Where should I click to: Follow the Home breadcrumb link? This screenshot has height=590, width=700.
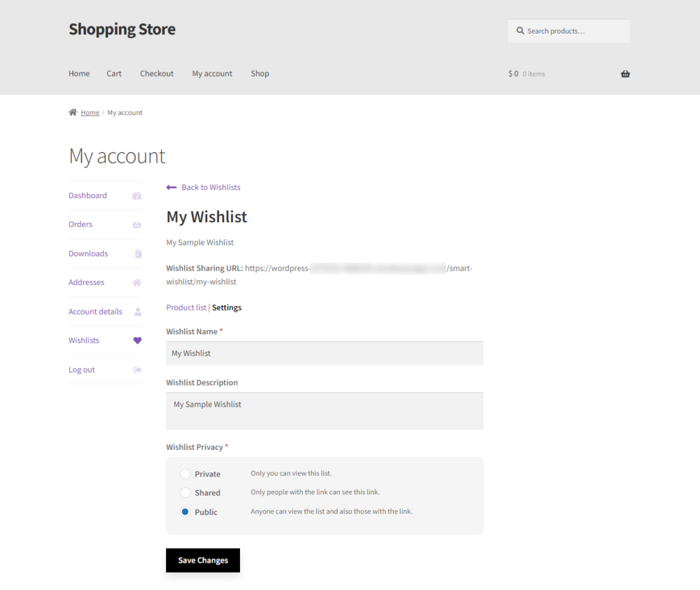(x=90, y=113)
